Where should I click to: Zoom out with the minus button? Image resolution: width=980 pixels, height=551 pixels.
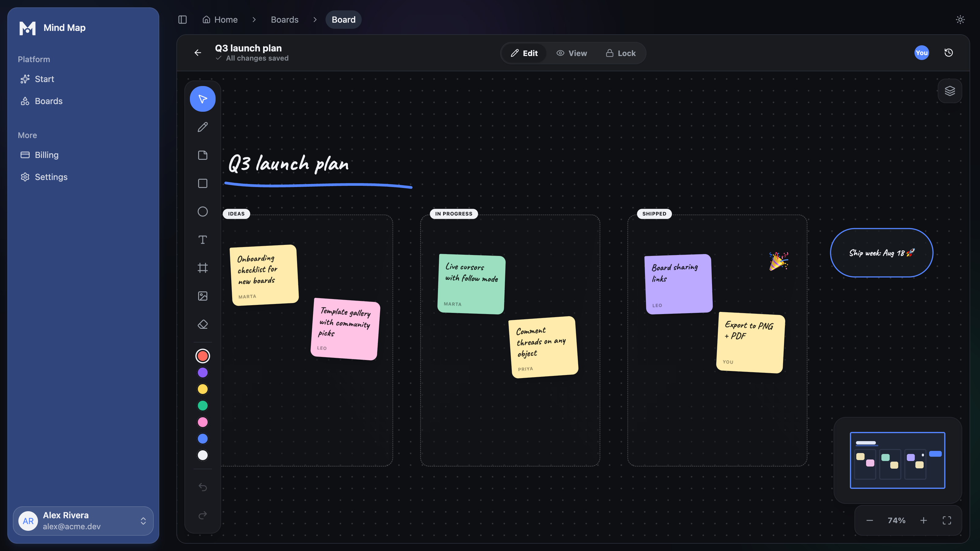870,520
